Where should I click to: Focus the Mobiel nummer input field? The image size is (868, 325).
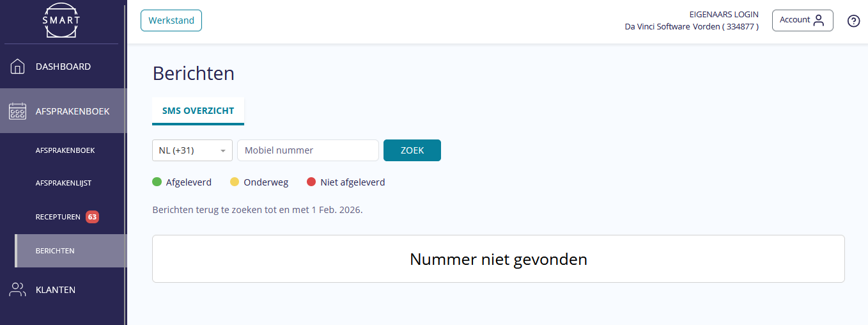click(x=308, y=151)
